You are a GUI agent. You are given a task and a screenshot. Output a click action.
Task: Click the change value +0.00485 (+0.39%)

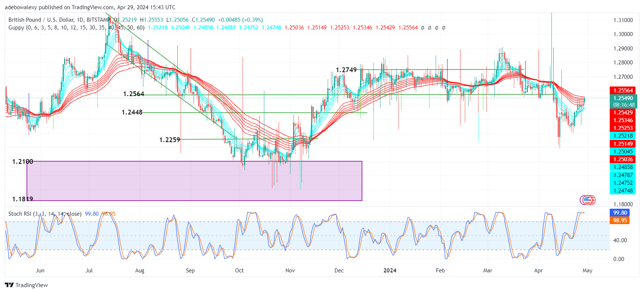[x=240, y=20]
